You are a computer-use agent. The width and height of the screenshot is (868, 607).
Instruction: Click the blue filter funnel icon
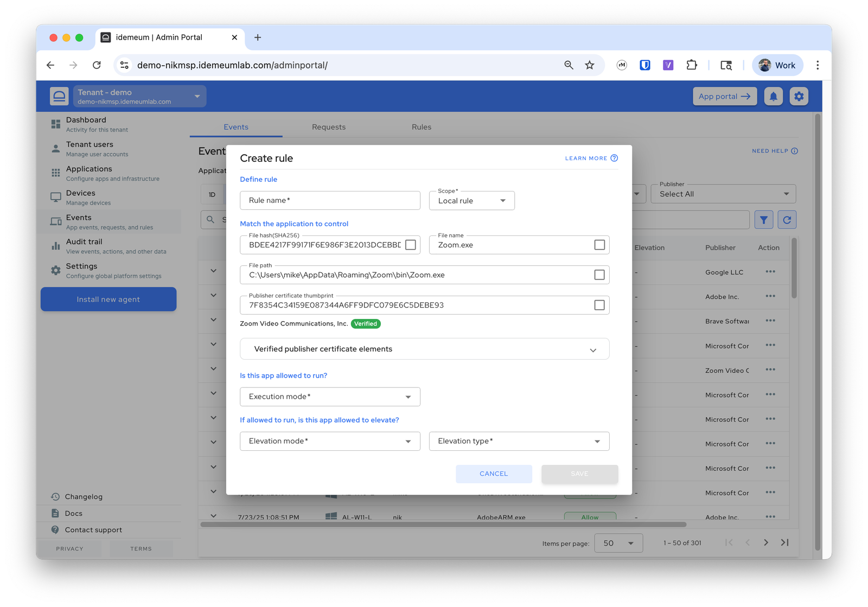click(x=763, y=220)
